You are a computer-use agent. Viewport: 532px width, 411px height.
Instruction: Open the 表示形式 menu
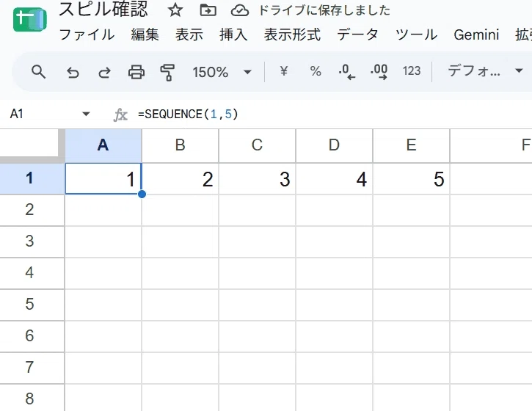pos(292,34)
